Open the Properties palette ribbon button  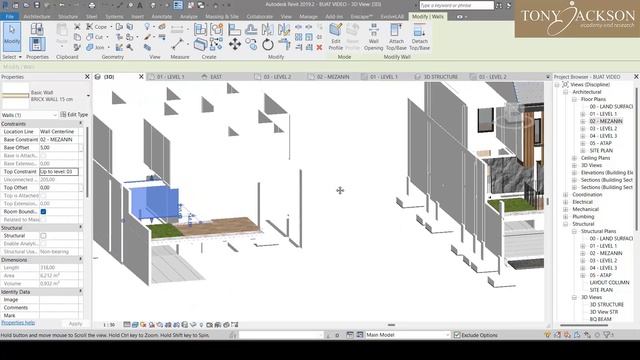pyautogui.click(x=37, y=44)
